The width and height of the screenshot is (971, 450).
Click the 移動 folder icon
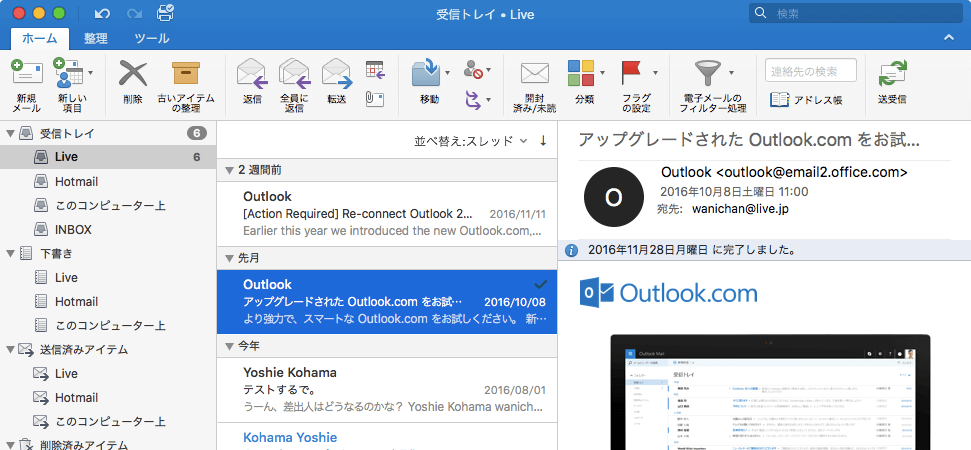pos(427,73)
